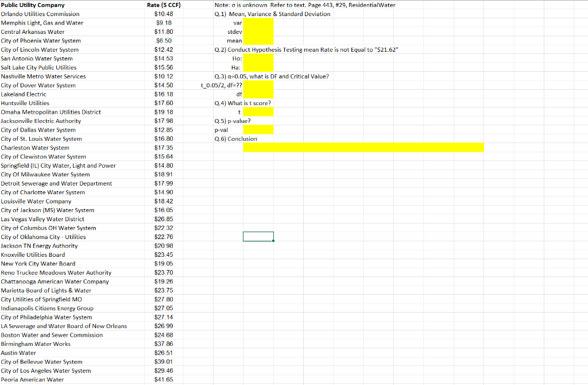The width and height of the screenshot is (588, 385).
Task: Click the currently outlined empty cell
Action: click(x=258, y=236)
